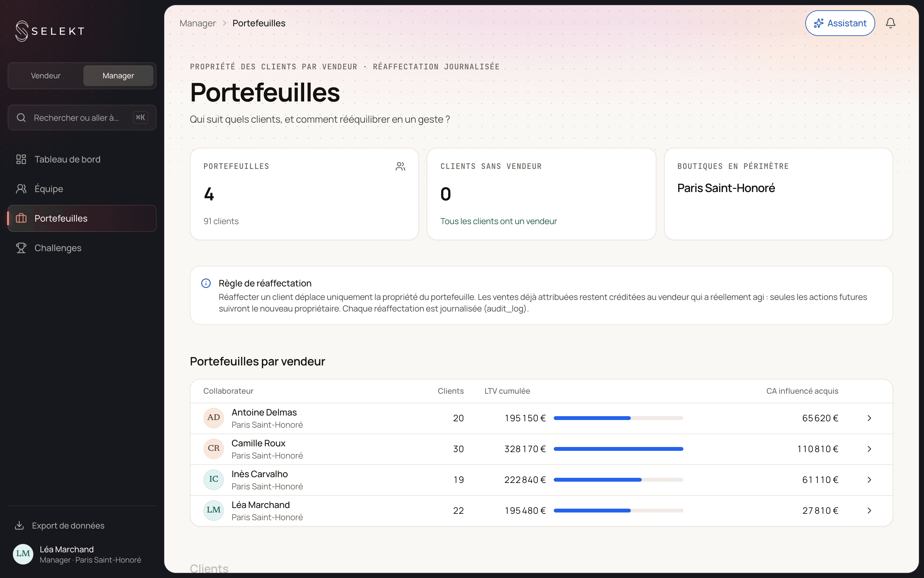924x578 pixels.
Task: Click the IC avatar for Inès Carvalho
Action: coord(213,480)
